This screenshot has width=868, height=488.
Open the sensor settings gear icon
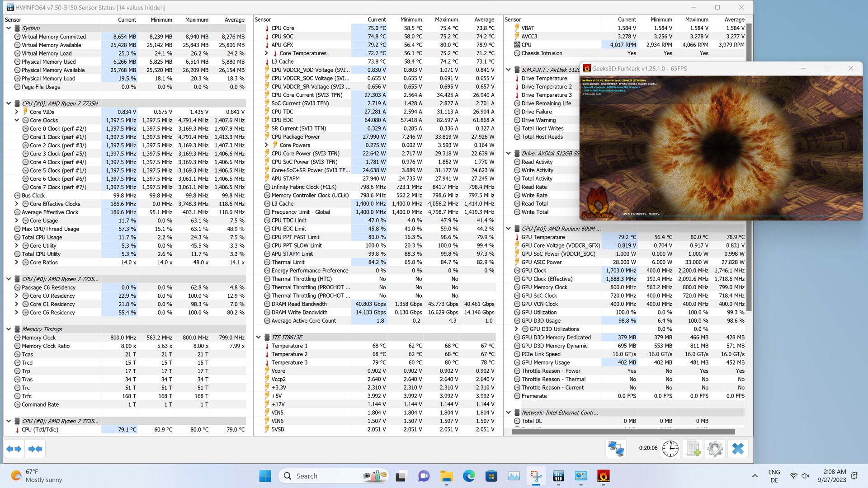(x=715, y=448)
